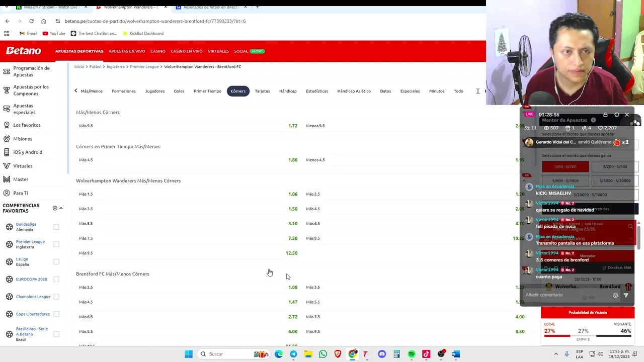Click the lock icon in live overlay
The height and width of the screenshot is (362, 644).
(605, 115)
